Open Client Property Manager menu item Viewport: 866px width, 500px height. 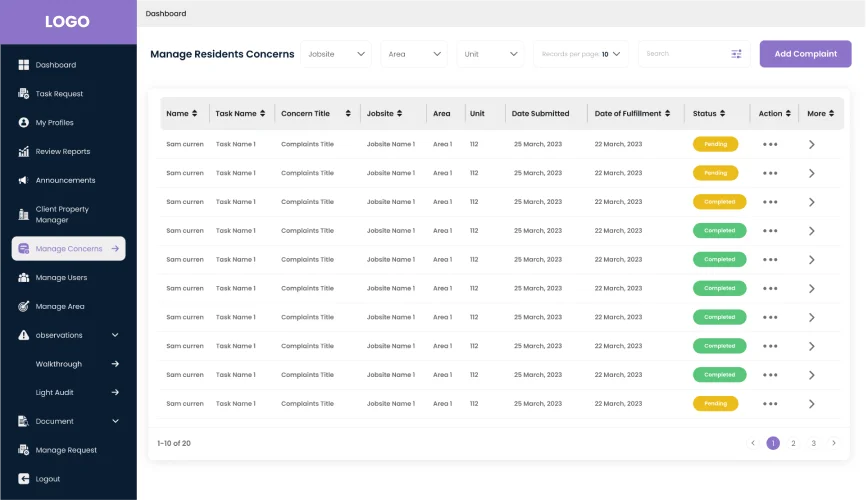(62, 214)
